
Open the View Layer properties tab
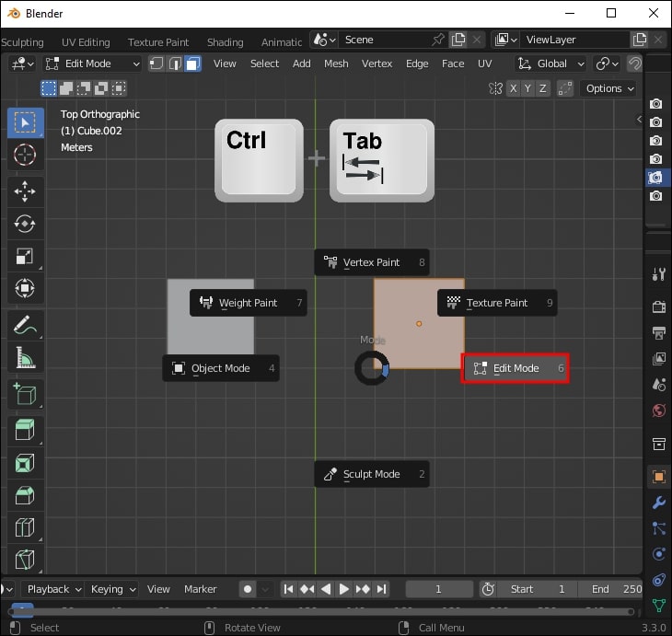[659, 358]
